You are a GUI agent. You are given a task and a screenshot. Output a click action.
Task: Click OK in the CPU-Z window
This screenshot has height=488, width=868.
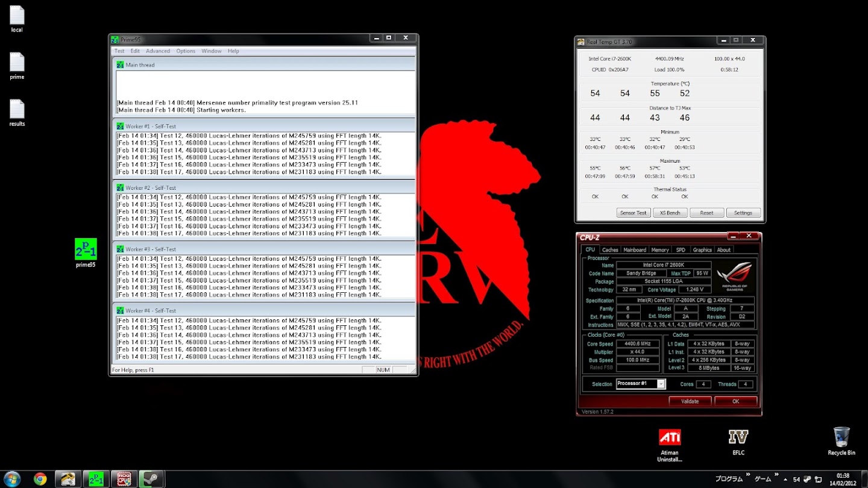click(735, 401)
